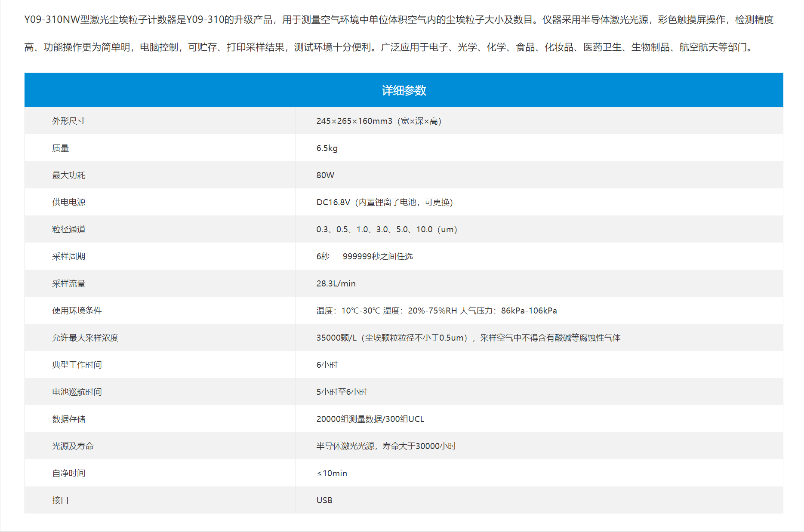Select the 80W power value
The height and width of the screenshot is (532, 804).
(325, 175)
